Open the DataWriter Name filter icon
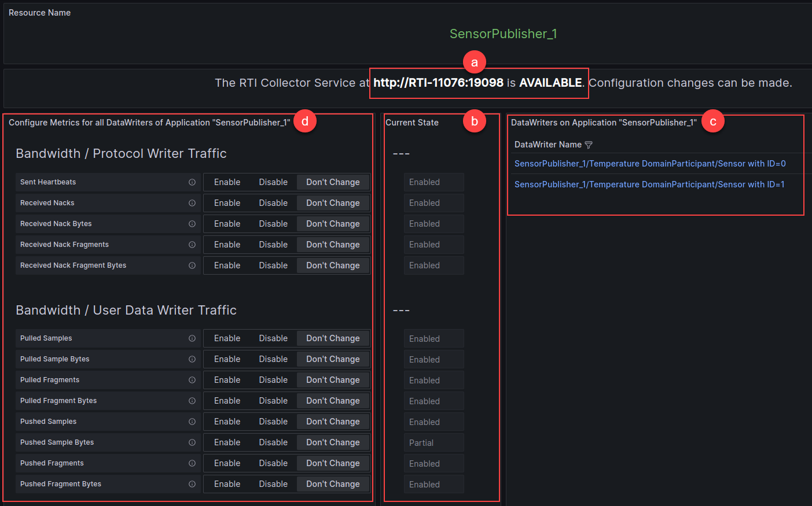The width and height of the screenshot is (812, 506). tap(589, 145)
